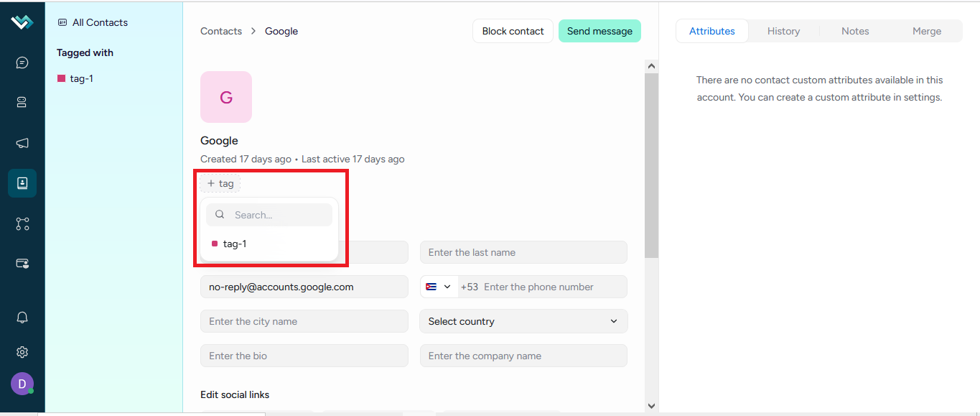Click the Google contact avatar
The height and width of the screenshot is (416, 980).
[226, 97]
